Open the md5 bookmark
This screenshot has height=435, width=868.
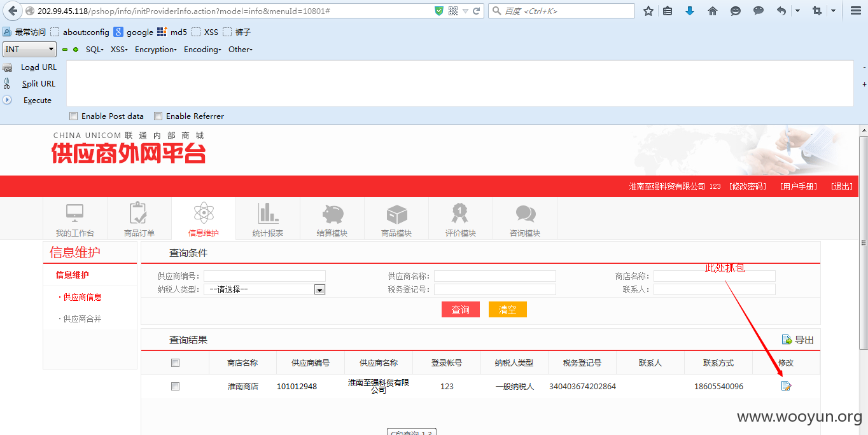pyautogui.click(x=172, y=32)
